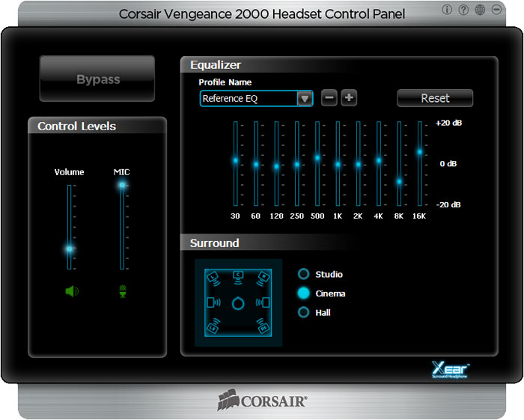This screenshot has width=524, height=420.
Task: Delete profile with the minus button
Action: pos(329,98)
